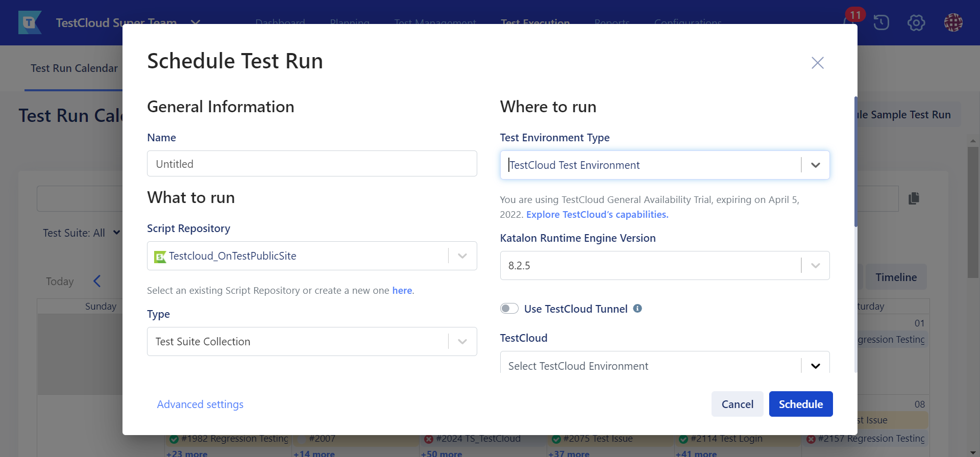Screen dimensions: 980x457
Task: Open the Test Environment Type dropdown
Action: pyautogui.click(x=665, y=165)
